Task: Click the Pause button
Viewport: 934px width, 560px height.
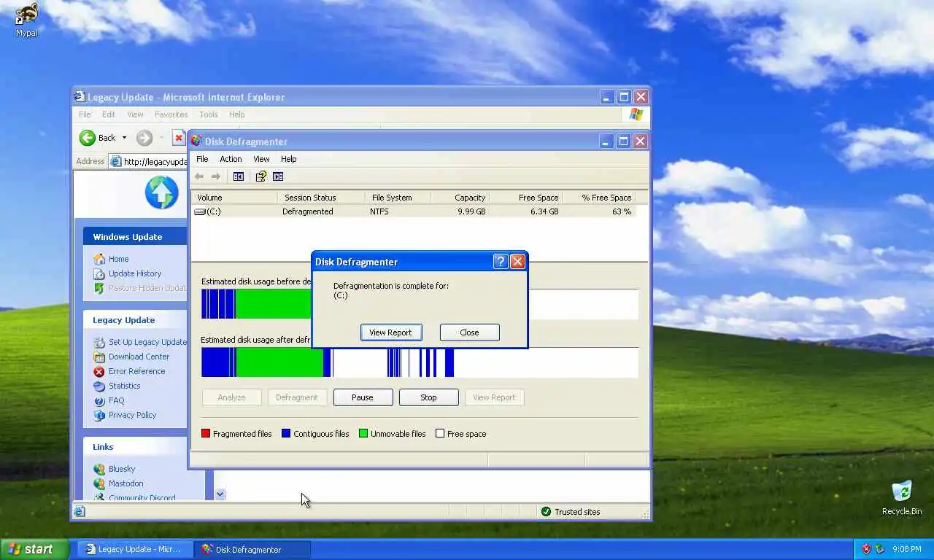Action: click(x=363, y=397)
